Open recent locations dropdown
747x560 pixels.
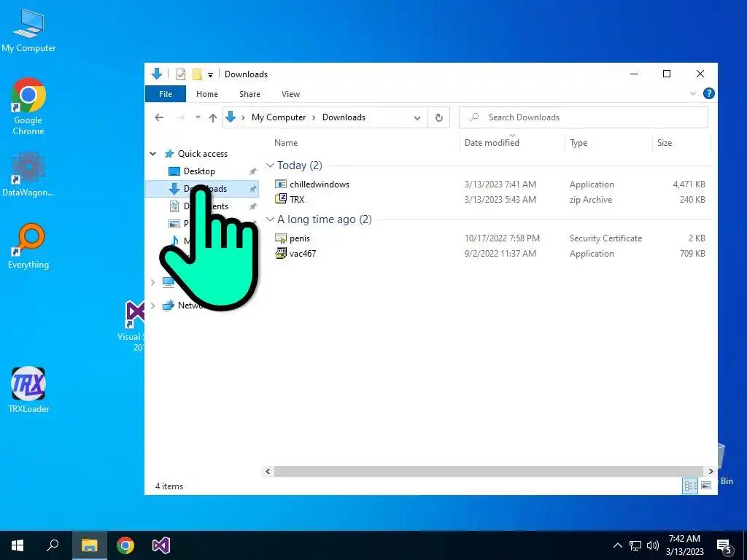[198, 117]
